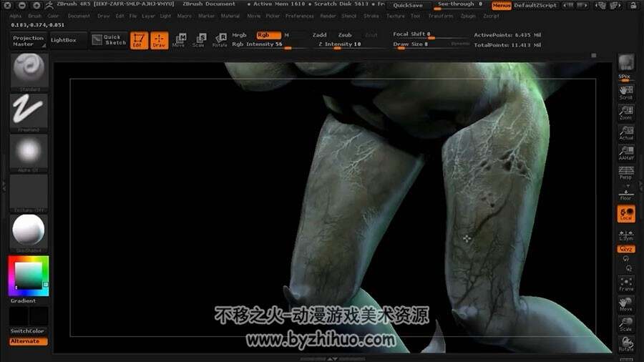Load the DefaultZScript
644x362 pixels.
click(x=535, y=6)
